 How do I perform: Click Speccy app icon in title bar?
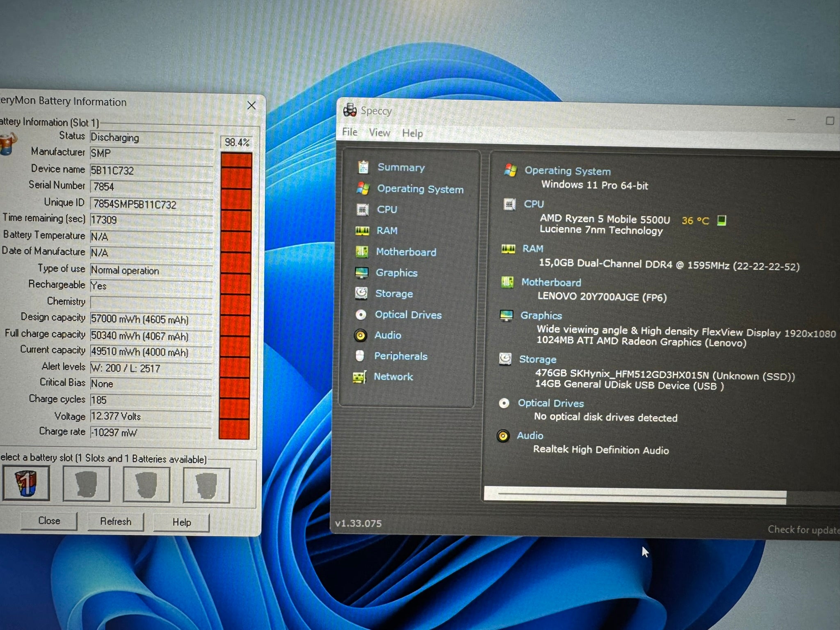350,110
